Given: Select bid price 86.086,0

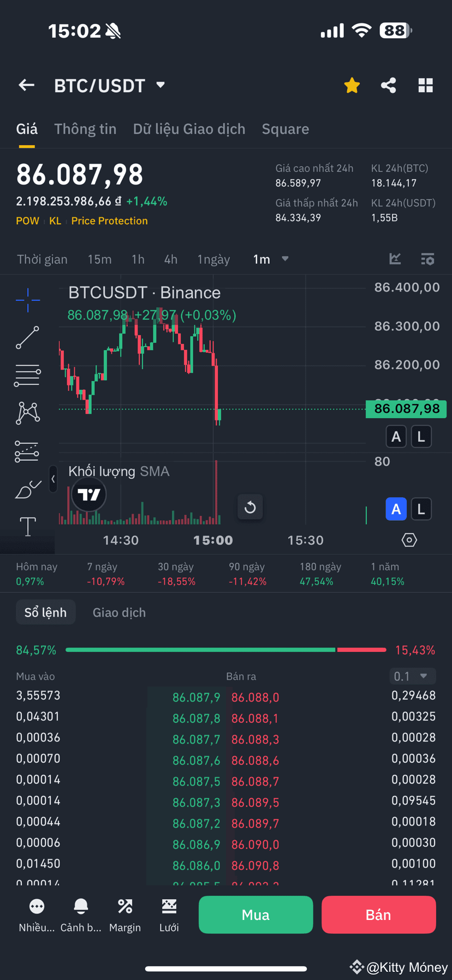Looking at the screenshot, I should pyautogui.click(x=197, y=865).
